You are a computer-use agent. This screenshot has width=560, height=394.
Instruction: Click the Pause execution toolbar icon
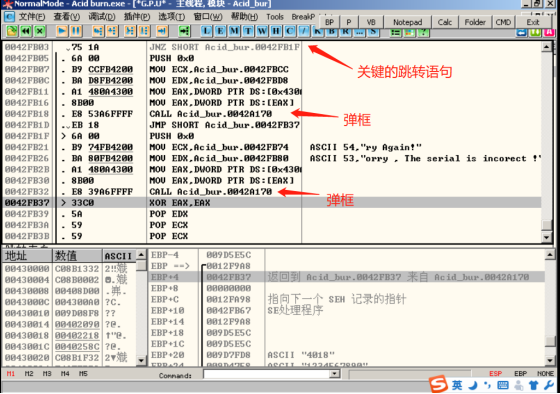[76, 31]
